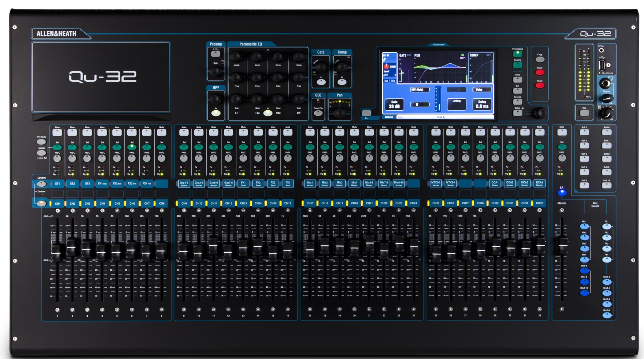Toggle the Gate In switch

[x=321, y=82]
